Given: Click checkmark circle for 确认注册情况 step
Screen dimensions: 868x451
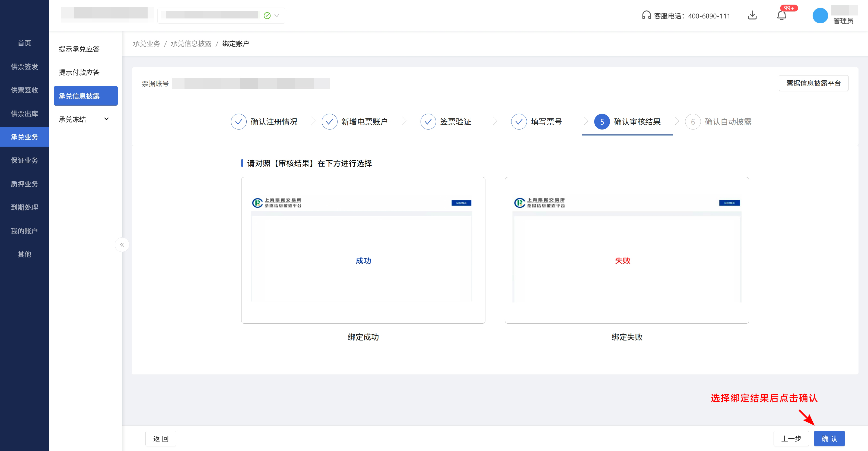Looking at the screenshot, I should [x=239, y=122].
